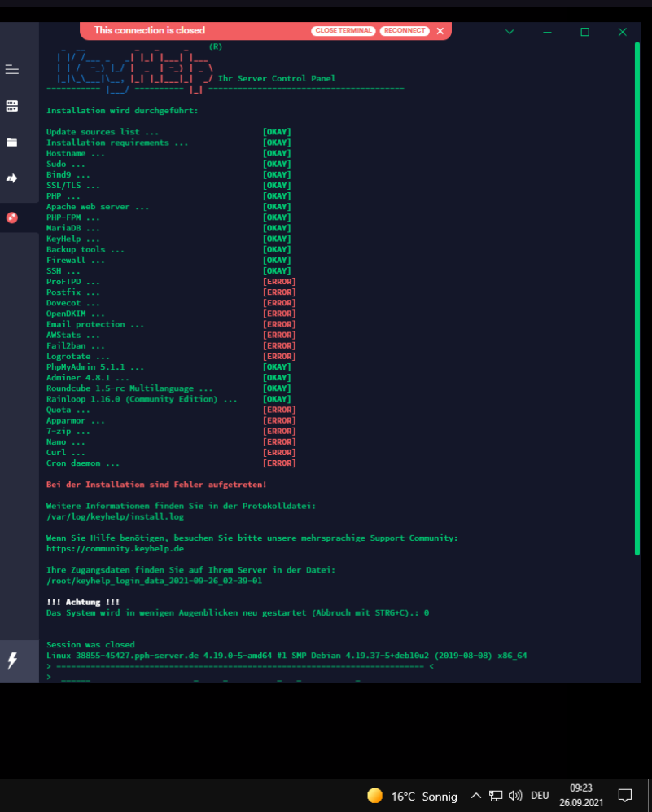
Task: Open the volume speaker icon in tray
Action: pyautogui.click(x=515, y=796)
